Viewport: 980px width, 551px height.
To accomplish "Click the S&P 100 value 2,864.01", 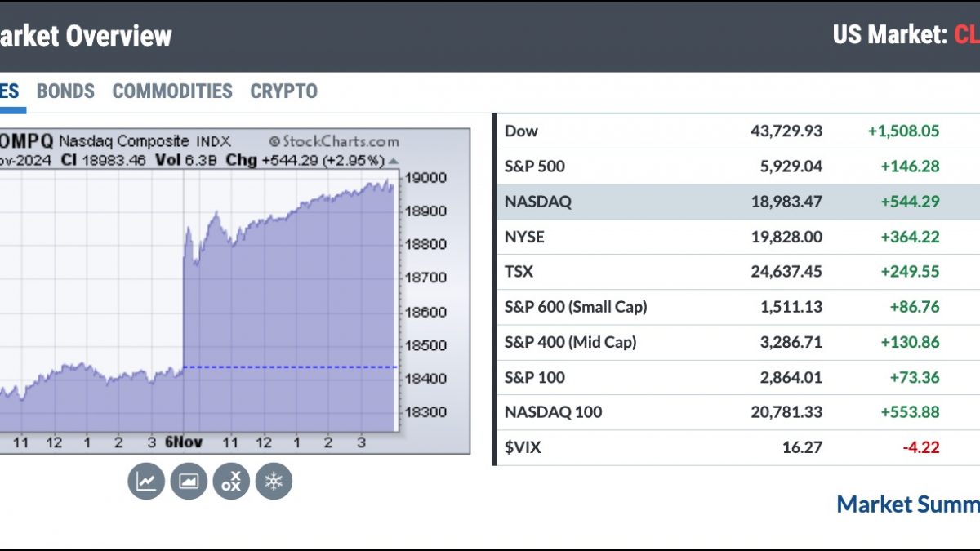I will tap(791, 377).
